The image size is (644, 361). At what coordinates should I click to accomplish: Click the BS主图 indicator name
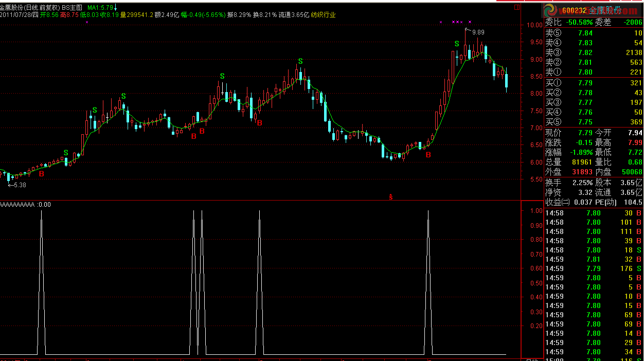[72, 8]
